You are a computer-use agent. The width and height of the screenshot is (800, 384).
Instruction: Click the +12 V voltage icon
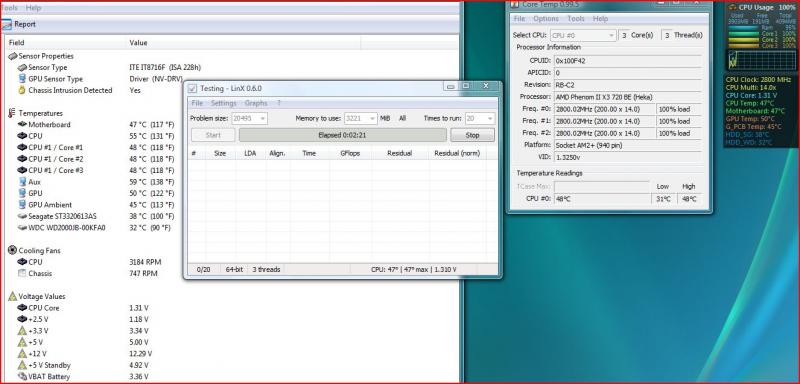(22, 353)
